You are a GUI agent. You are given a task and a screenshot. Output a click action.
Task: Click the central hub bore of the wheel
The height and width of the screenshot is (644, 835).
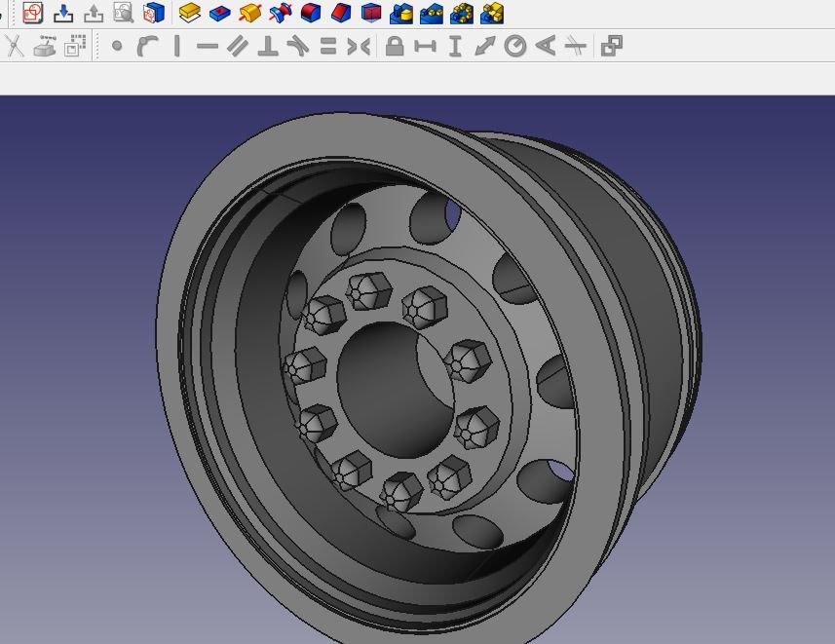point(396,390)
